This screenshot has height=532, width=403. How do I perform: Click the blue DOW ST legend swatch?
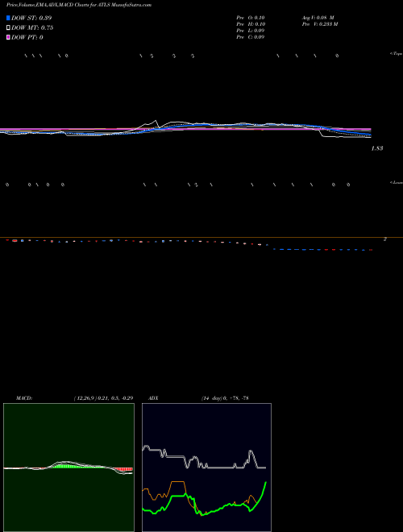tap(8, 18)
